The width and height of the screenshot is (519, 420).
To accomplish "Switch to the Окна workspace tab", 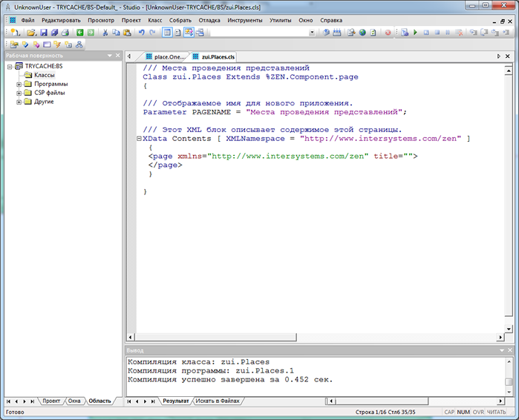I will (x=74, y=401).
